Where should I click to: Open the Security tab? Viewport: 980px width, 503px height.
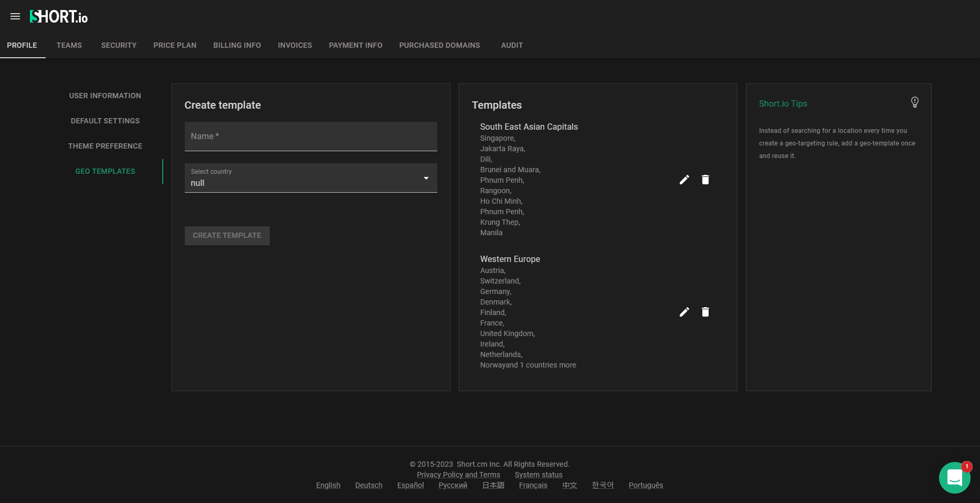(x=119, y=45)
